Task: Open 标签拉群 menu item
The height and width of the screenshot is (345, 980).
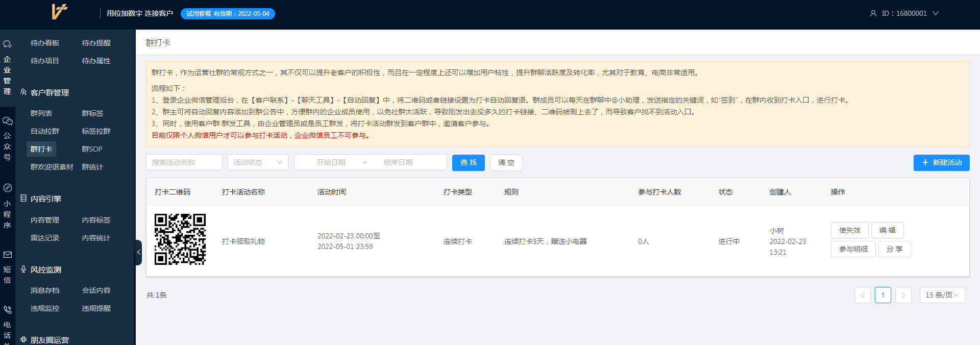Action: coord(96,131)
